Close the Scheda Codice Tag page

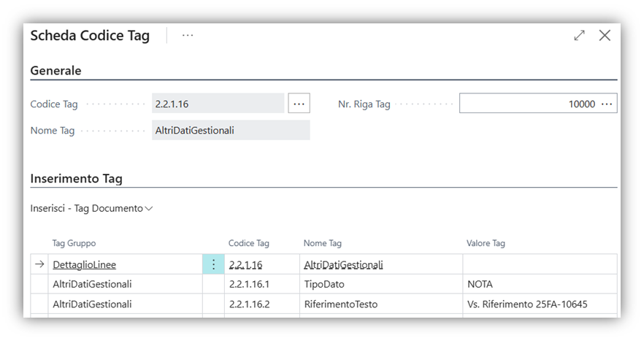pyautogui.click(x=605, y=35)
